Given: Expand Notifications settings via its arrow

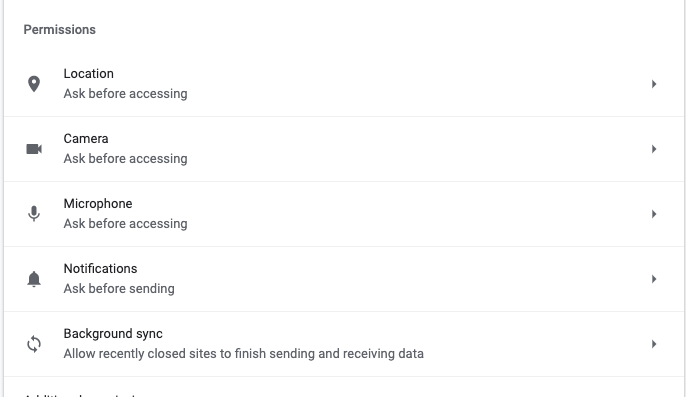Looking at the screenshot, I should [x=654, y=279].
